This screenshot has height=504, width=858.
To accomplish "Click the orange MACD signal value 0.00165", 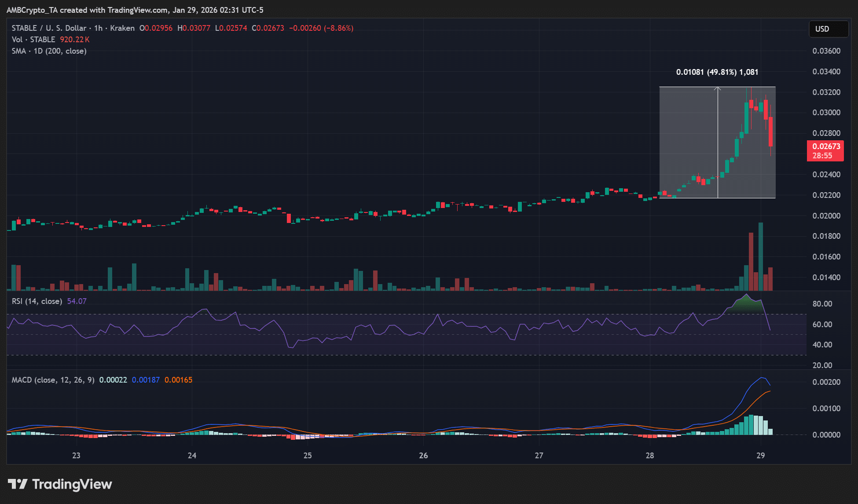I will 178,380.
